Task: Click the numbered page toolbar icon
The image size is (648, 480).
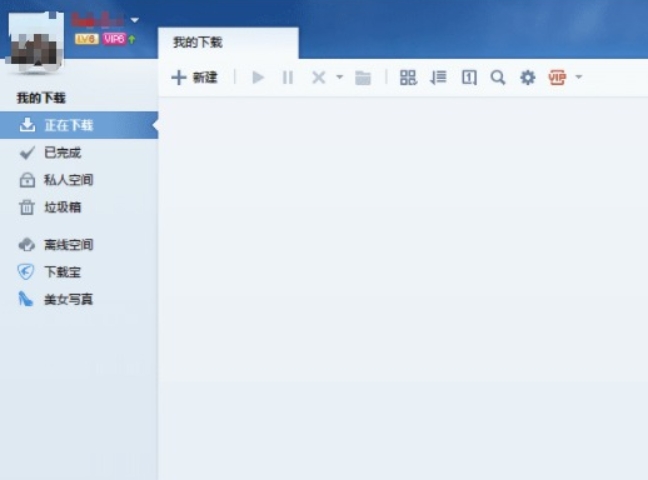Action: coord(469,77)
